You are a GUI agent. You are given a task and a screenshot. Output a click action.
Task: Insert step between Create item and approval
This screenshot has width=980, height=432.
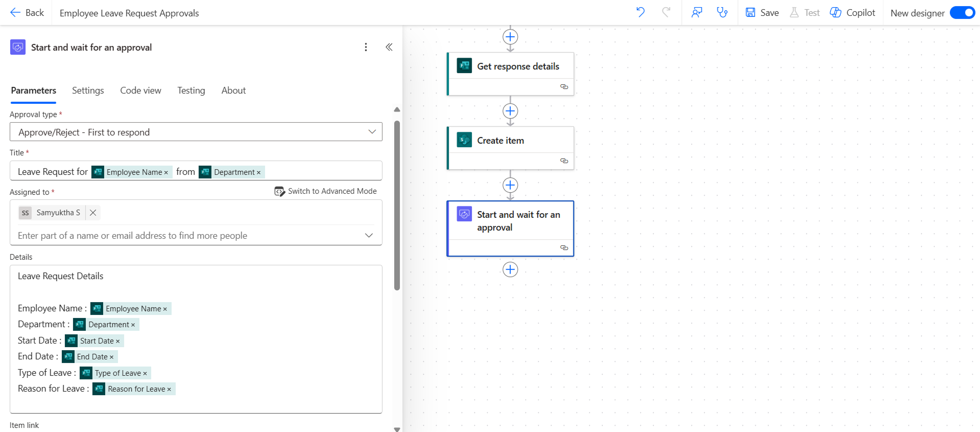pyautogui.click(x=510, y=185)
